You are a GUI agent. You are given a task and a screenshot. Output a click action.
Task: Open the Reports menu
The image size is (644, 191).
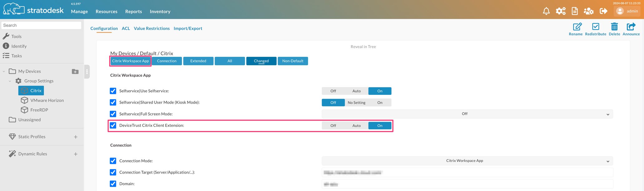click(x=134, y=12)
